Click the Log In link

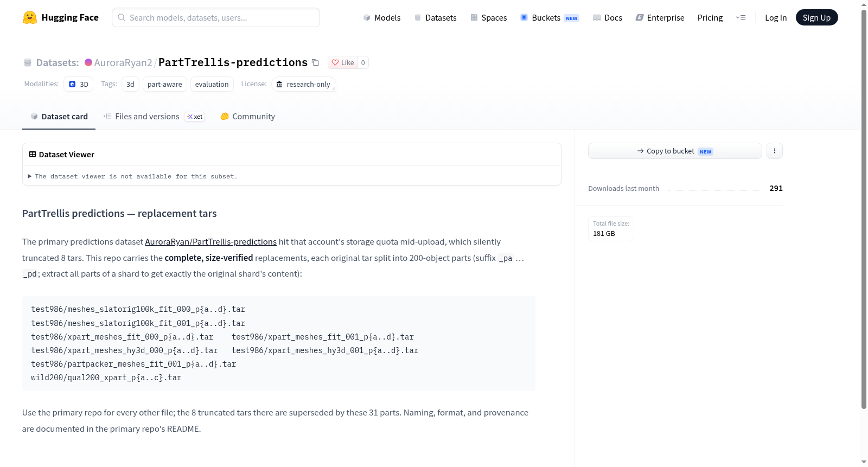click(776, 18)
